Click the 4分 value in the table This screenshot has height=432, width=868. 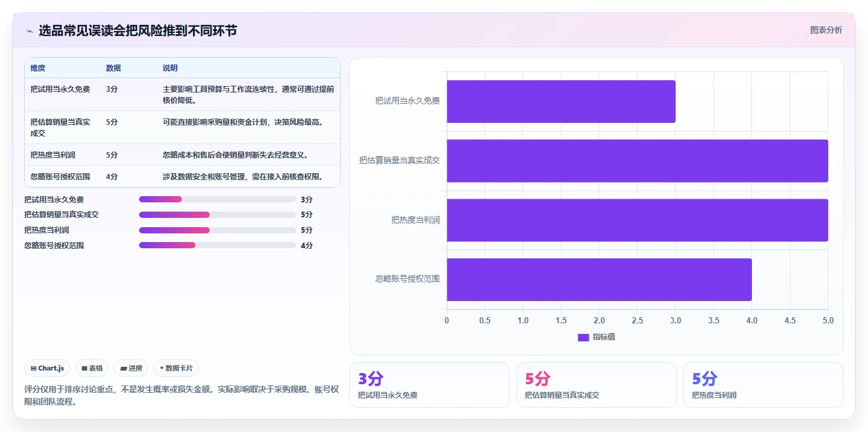(x=112, y=176)
